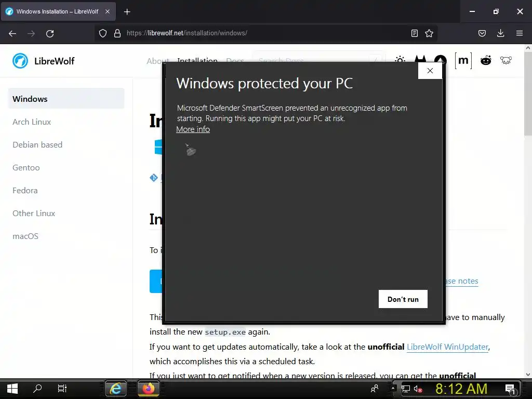
Task: Open the notification action center icon
Action: [x=510, y=389]
